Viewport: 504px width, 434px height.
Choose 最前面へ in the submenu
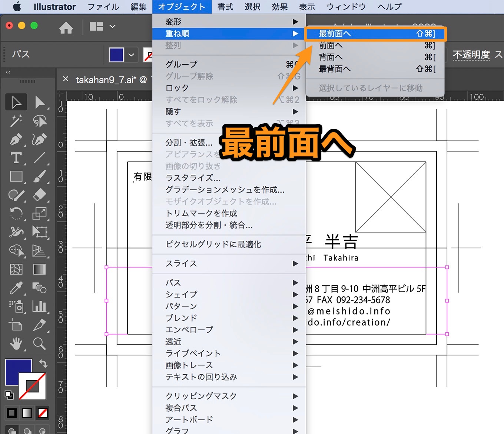click(x=375, y=34)
